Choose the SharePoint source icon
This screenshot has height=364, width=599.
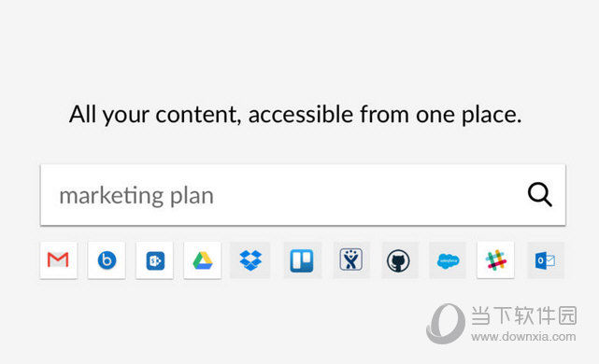click(155, 260)
